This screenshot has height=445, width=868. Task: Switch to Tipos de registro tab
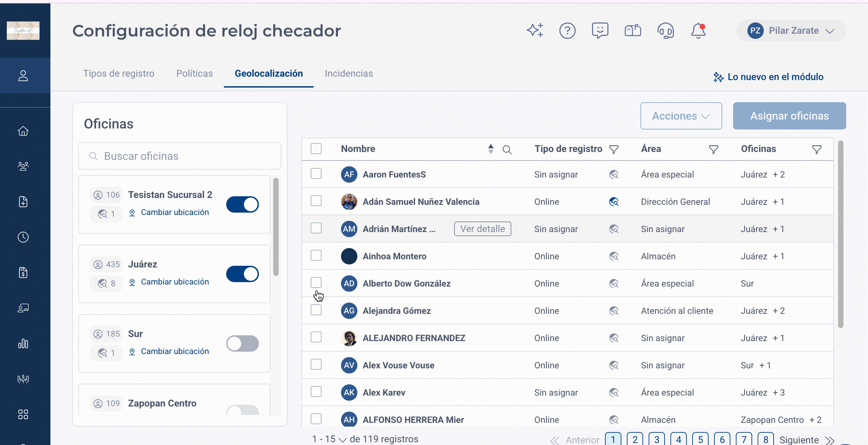[119, 74]
